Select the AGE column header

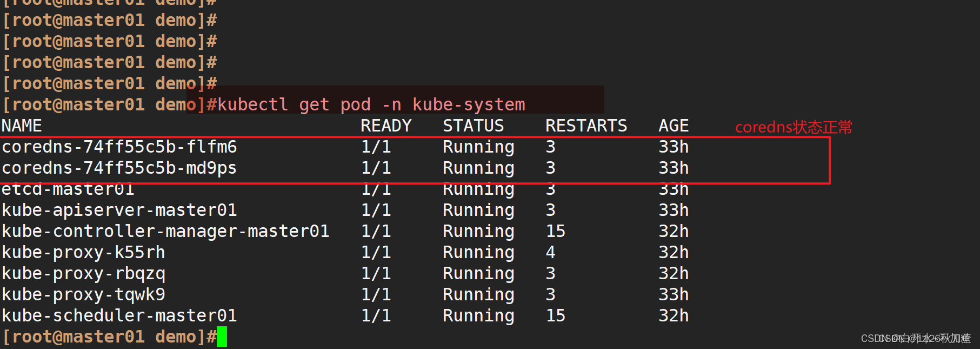click(x=674, y=126)
